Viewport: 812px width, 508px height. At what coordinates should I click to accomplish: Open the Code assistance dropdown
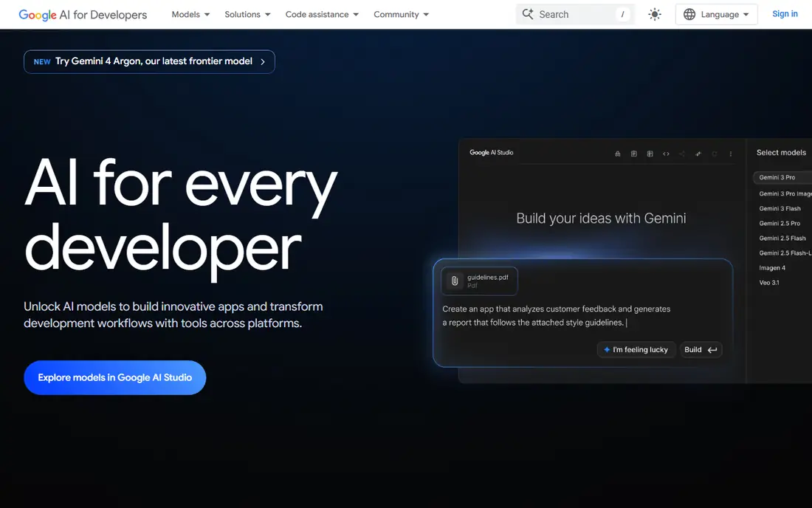point(322,15)
